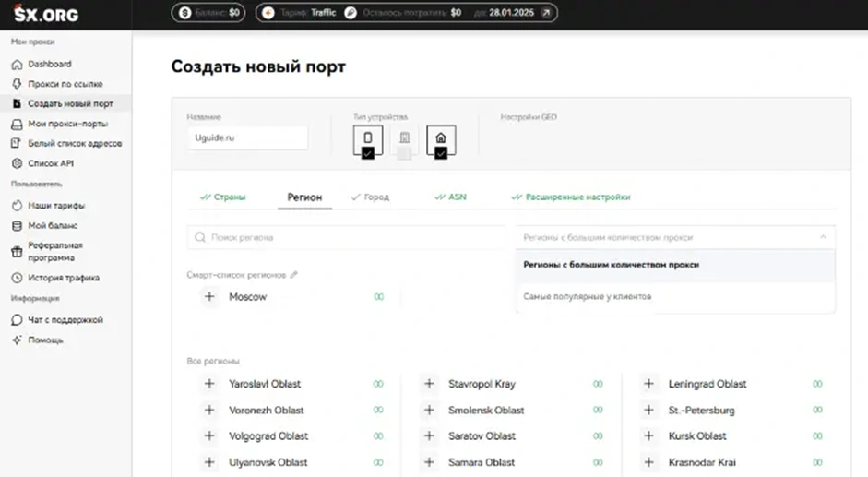Add St.-Petersburg with plus icon
This screenshot has width=868, height=477.
point(648,410)
